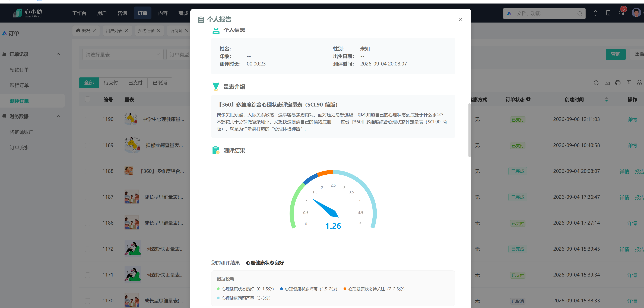Click the headset support icon with badge
The width and height of the screenshot is (644, 308).
click(x=621, y=13)
